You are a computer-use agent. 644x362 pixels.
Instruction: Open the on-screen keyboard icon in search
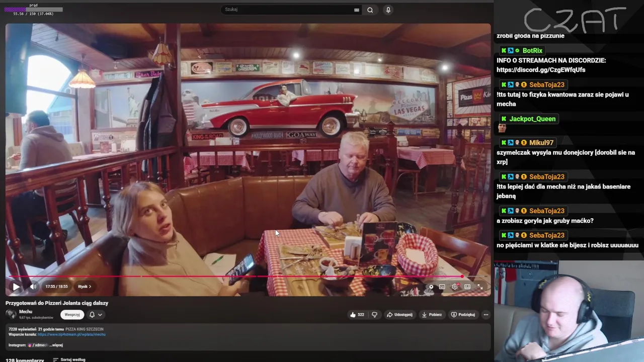357,10
